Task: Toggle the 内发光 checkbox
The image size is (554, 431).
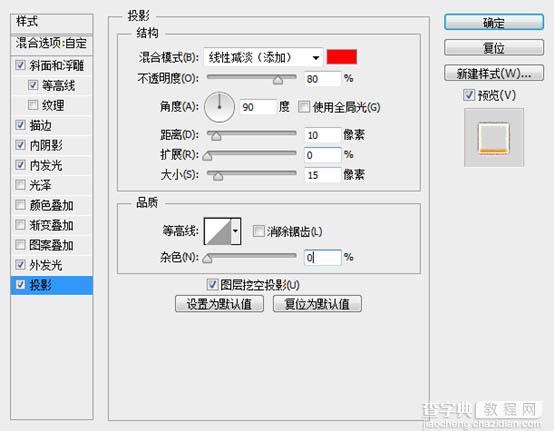Action: point(20,165)
